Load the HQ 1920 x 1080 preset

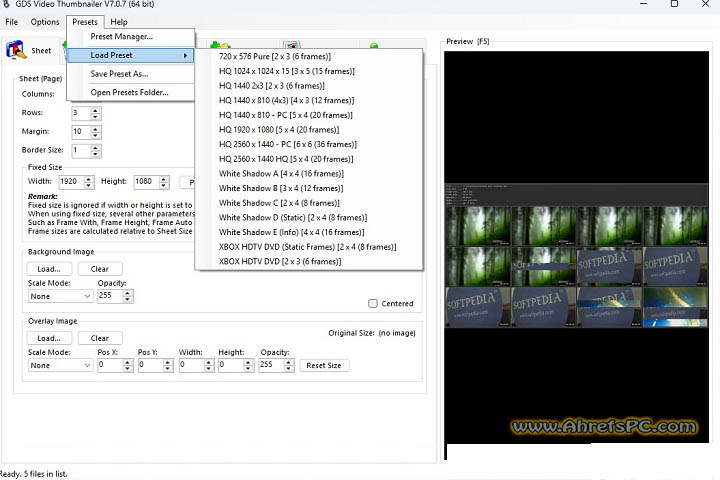click(309, 130)
